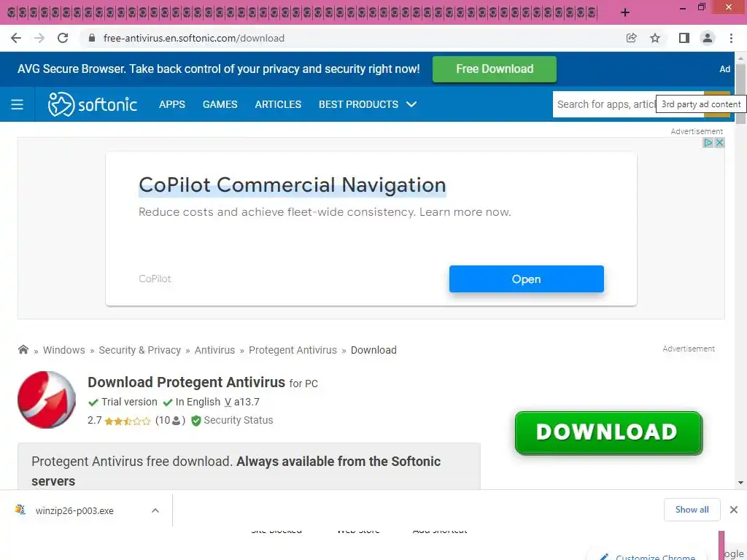This screenshot has width=747, height=560.
Task: Click the 'Trial version' label
Action: tap(129, 402)
